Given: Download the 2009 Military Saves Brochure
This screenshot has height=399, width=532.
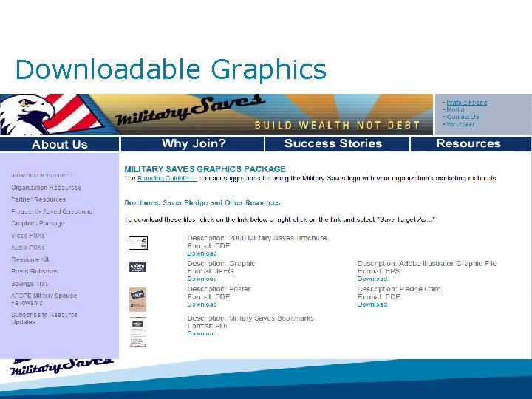Looking at the screenshot, I should [x=202, y=253].
